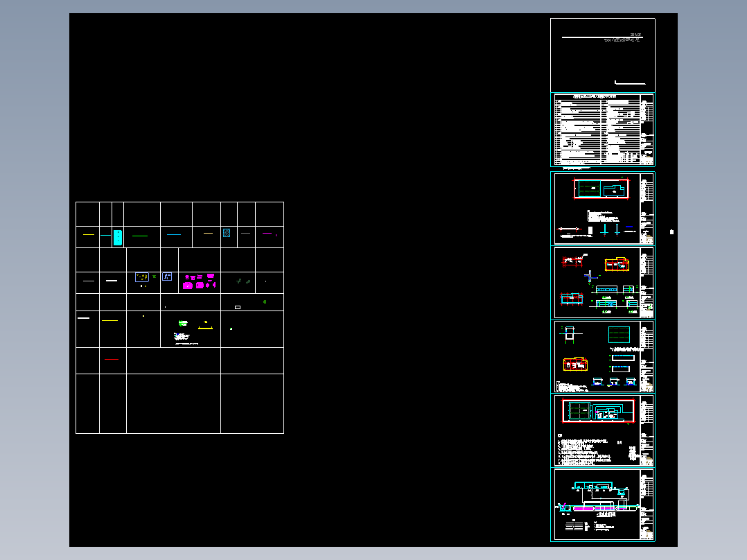Click the yellow line sample in the legend's first cell
Viewport: 747px width, 560px height.
(89, 234)
